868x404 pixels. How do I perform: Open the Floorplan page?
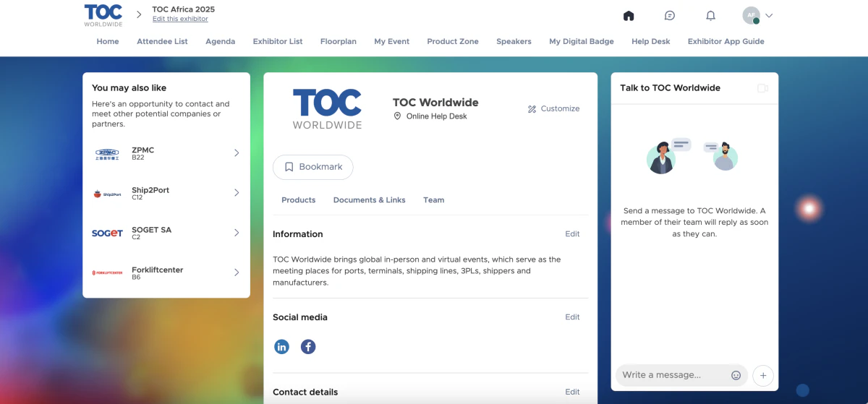[x=339, y=42]
